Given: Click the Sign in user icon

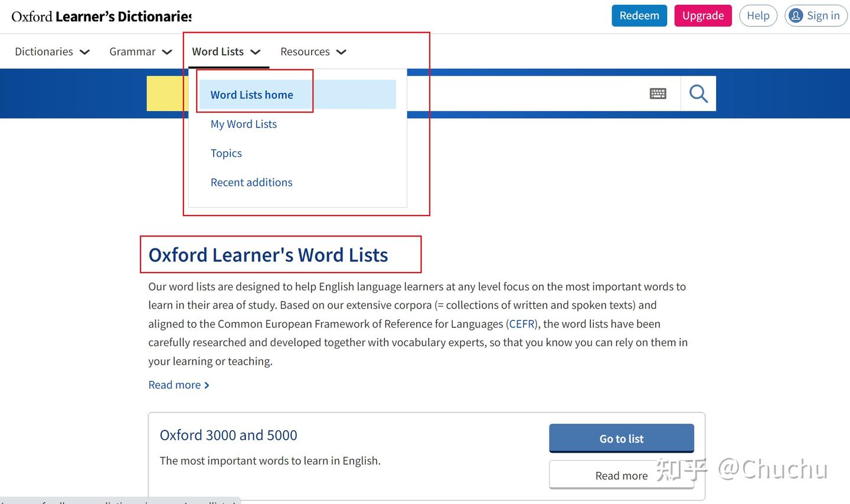Looking at the screenshot, I should (x=796, y=15).
